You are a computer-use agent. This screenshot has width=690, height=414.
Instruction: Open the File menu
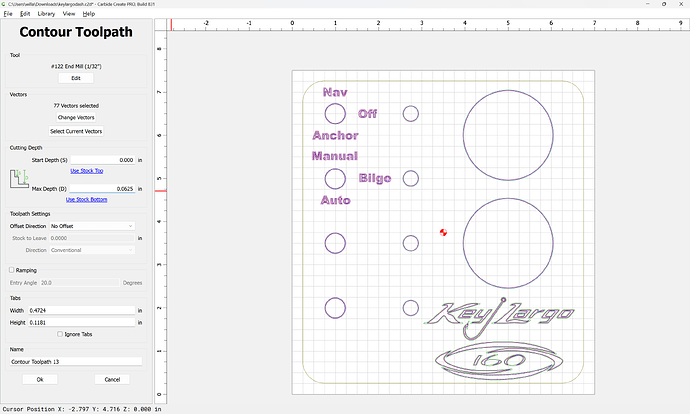point(8,14)
